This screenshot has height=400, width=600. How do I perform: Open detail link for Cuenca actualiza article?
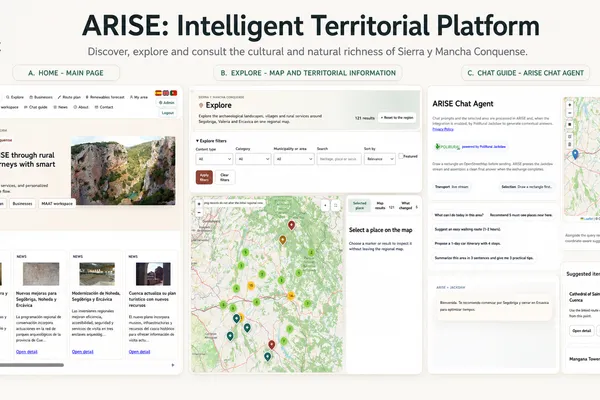coord(139,352)
